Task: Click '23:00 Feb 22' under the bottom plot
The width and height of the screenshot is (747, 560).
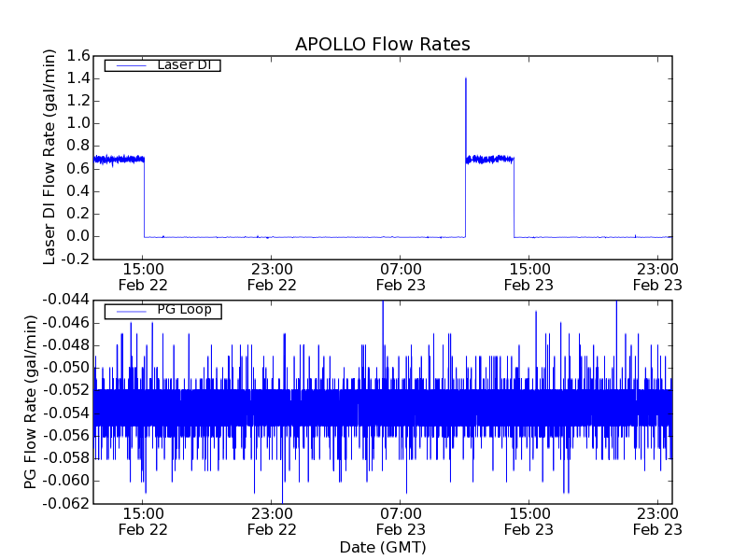Action: coord(272,522)
